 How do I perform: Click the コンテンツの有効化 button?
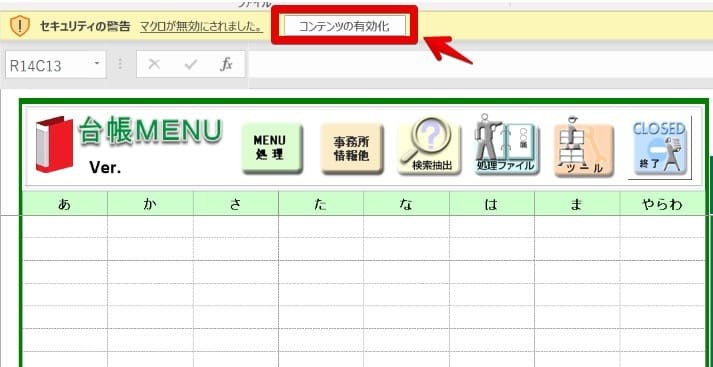pos(344,26)
